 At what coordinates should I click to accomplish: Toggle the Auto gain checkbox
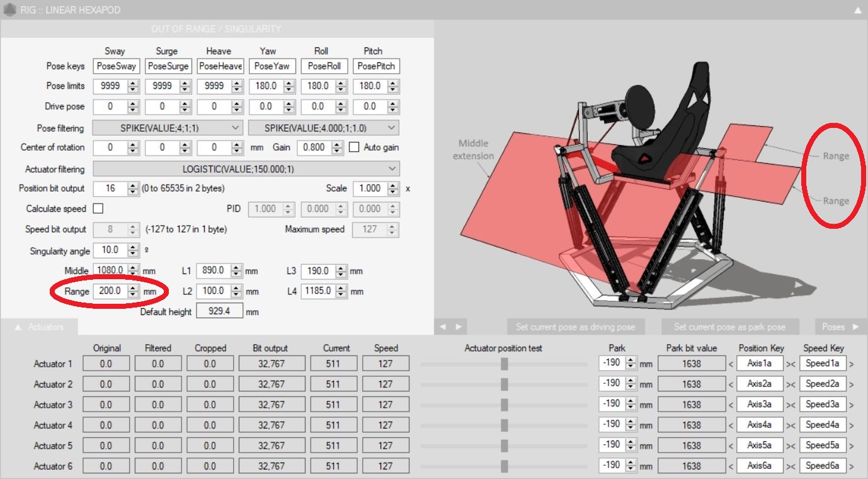(354, 147)
